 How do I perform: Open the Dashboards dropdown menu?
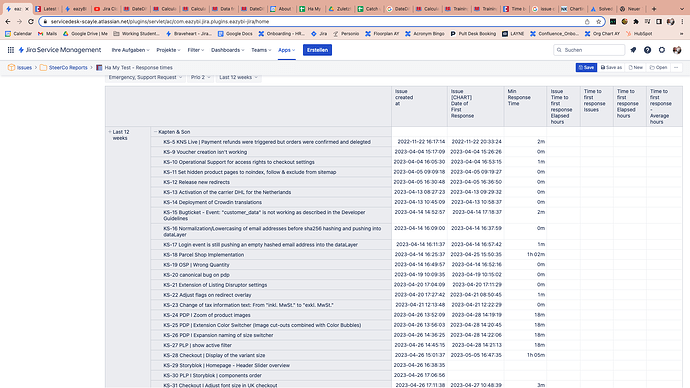[228, 50]
